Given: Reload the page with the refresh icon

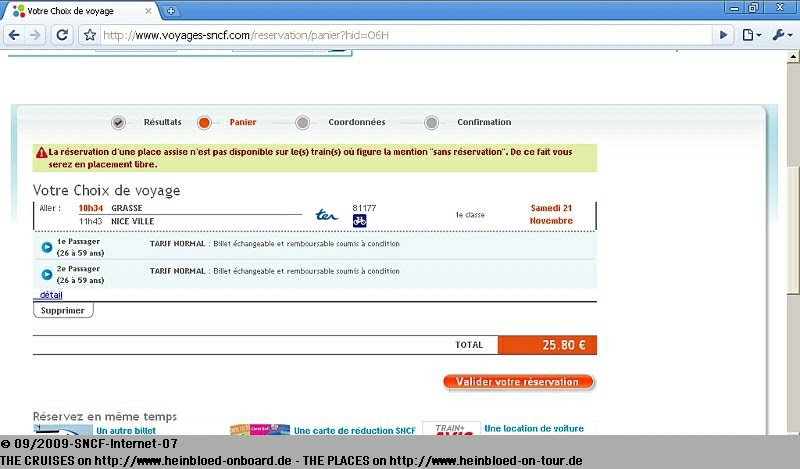Looking at the screenshot, I should click(x=62, y=35).
